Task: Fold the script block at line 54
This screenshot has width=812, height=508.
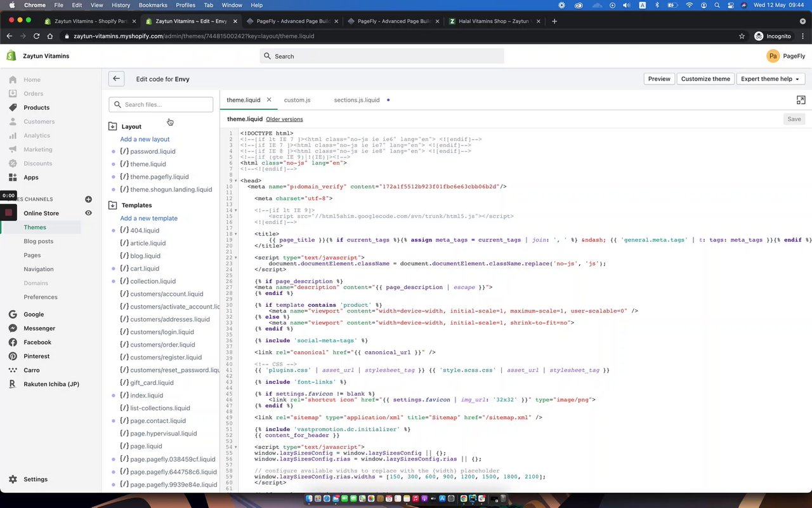Action: [x=236, y=448]
